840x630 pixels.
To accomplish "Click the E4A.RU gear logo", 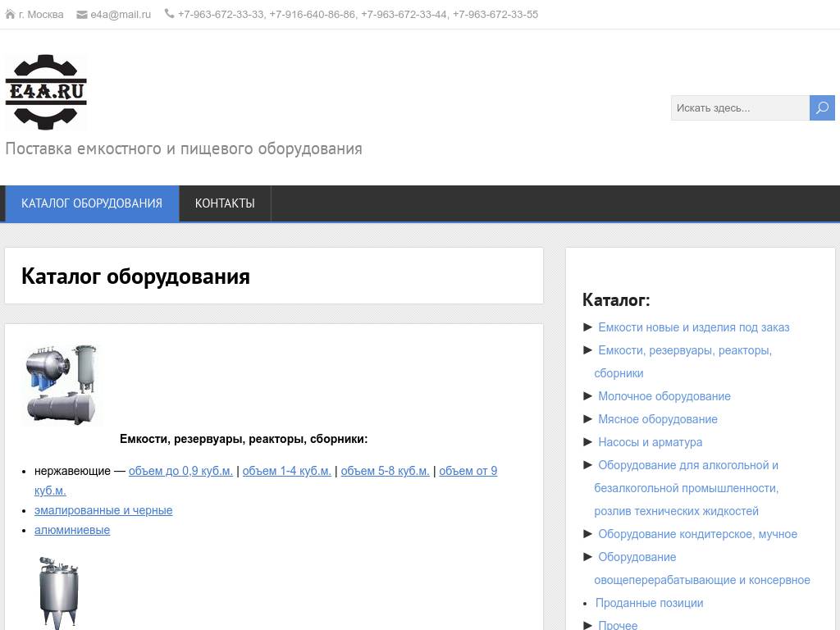I will pyautogui.click(x=47, y=91).
